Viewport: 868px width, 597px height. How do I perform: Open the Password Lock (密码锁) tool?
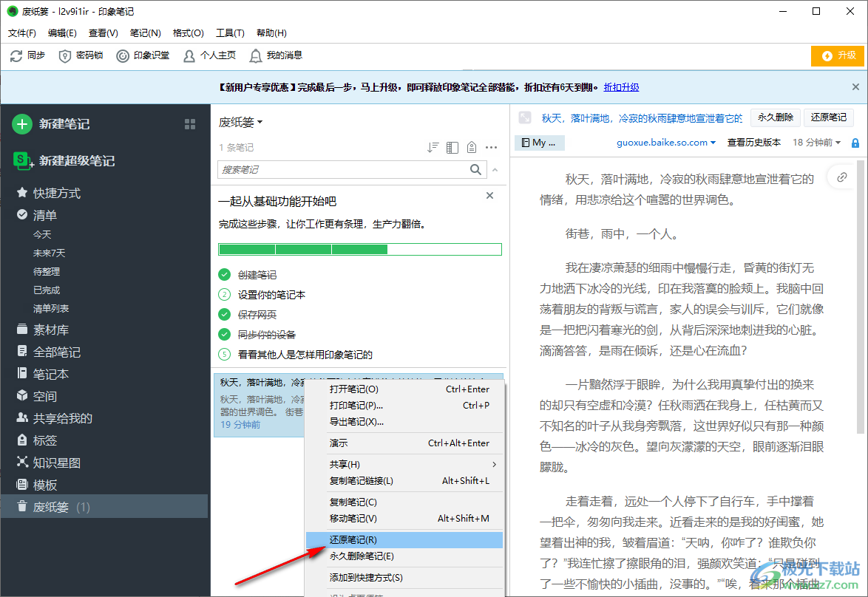(x=81, y=55)
